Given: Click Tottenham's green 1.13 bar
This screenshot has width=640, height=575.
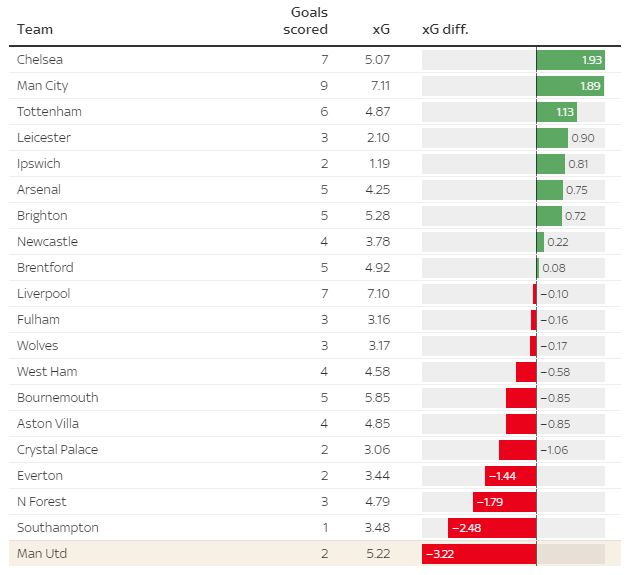Looking at the screenshot, I should 557,112.
